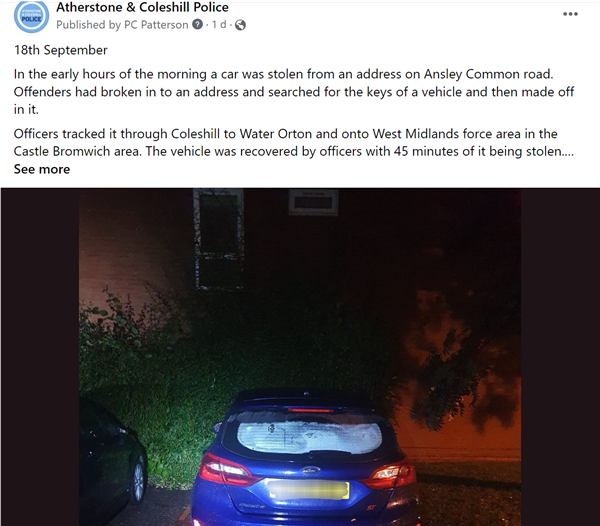600x526 pixels.
Task: Expand the post with See more
Action: click(42, 169)
